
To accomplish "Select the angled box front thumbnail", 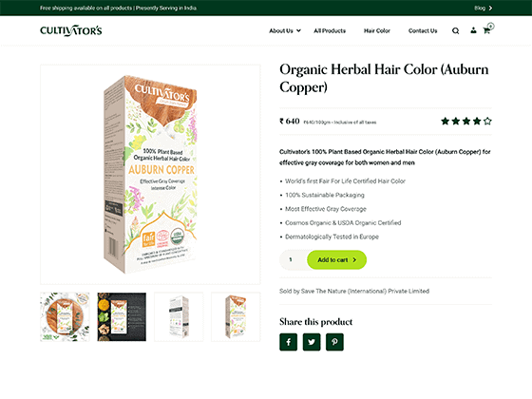I will (x=236, y=317).
